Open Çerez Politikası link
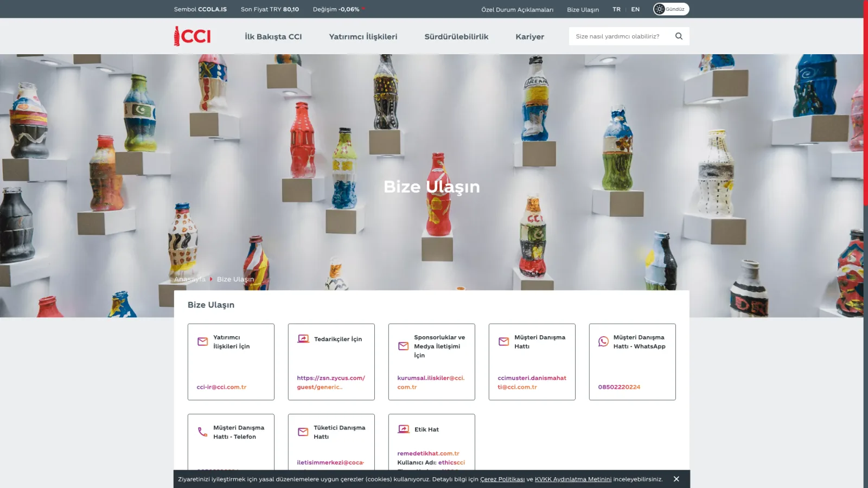This screenshot has height=488, width=868. (x=502, y=479)
